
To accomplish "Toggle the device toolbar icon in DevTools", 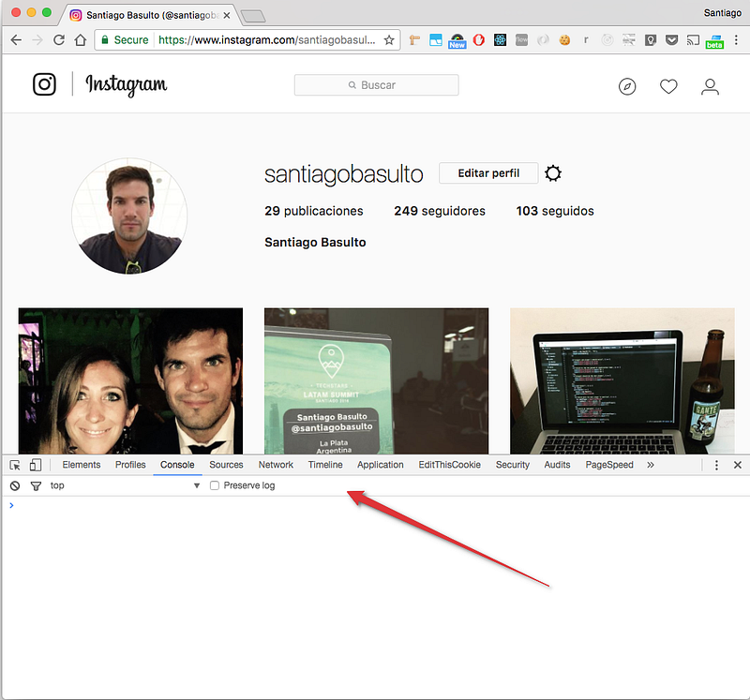I will (36, 465).
